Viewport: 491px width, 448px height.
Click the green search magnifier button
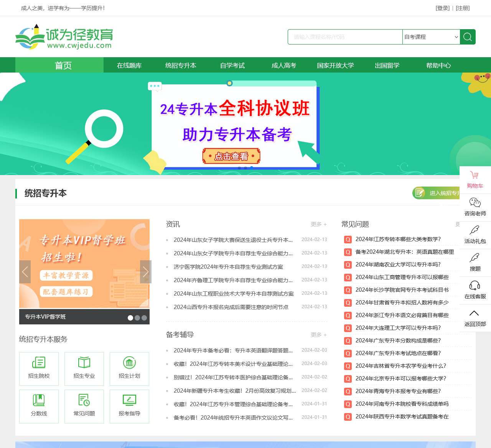pyautogui.click(x=468, y=37)
